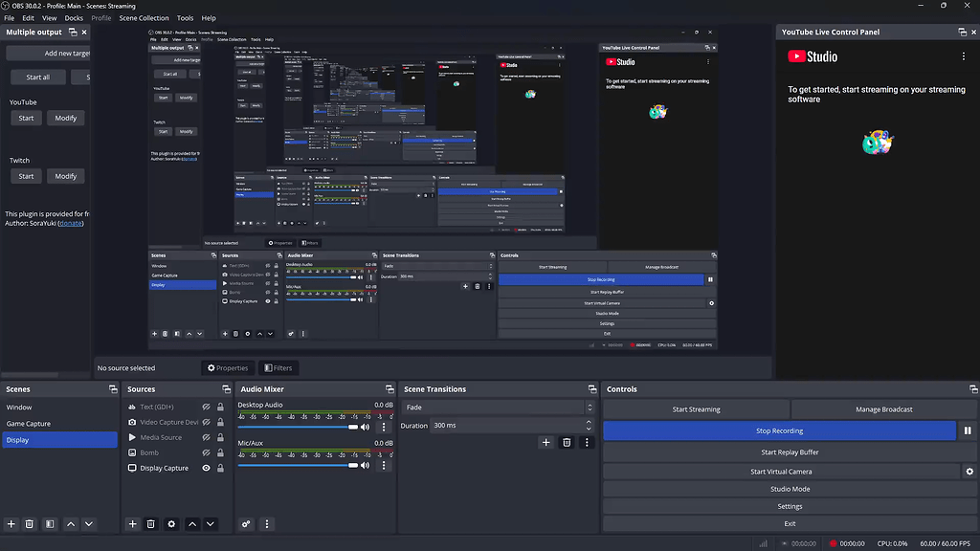Open the Scene Collection menu
The image size is (980, 551).
[x=144, y=18]
